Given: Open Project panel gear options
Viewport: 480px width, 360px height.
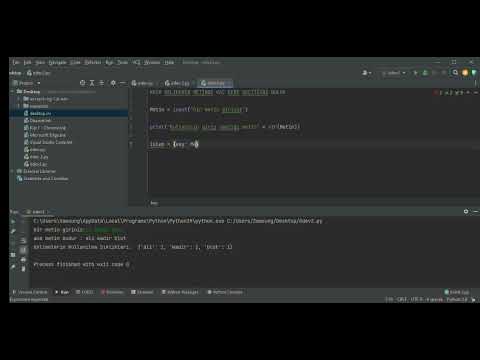Looking at the screenshot, I should 113,83.
